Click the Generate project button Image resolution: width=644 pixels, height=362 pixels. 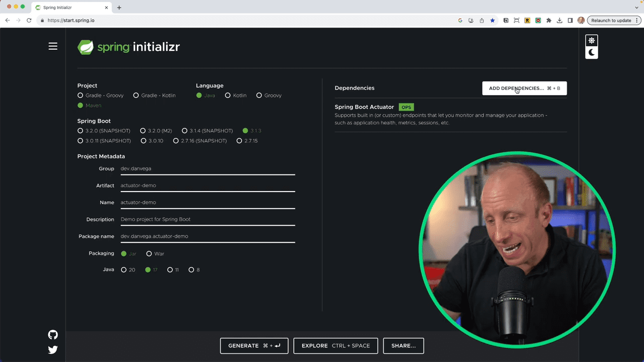coord(254,346)
